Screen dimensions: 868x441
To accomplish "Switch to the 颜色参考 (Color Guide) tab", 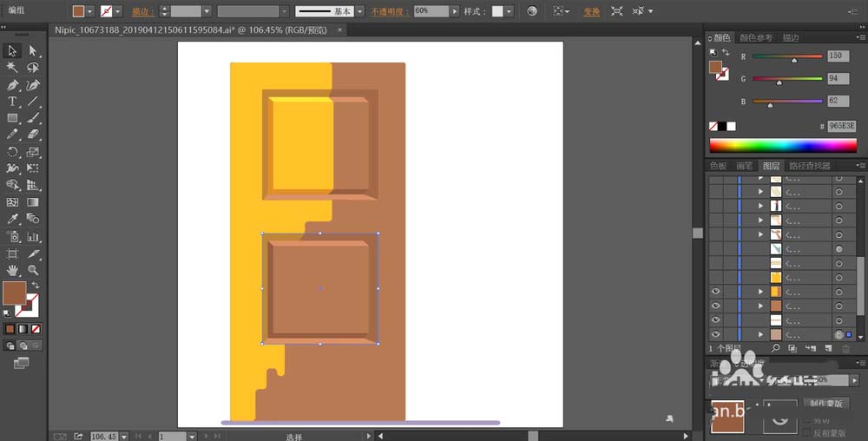I will 756,37.
